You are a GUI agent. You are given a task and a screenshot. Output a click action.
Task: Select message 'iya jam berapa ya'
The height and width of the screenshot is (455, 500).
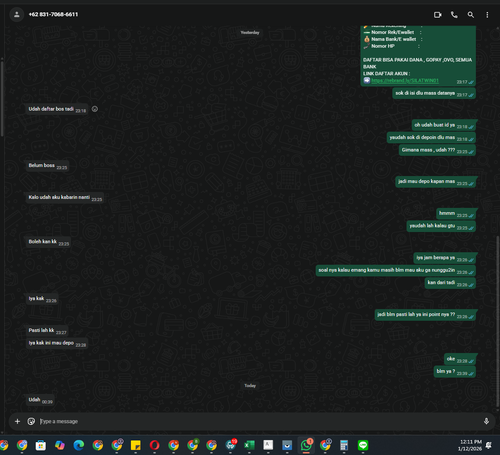[445, 258]
